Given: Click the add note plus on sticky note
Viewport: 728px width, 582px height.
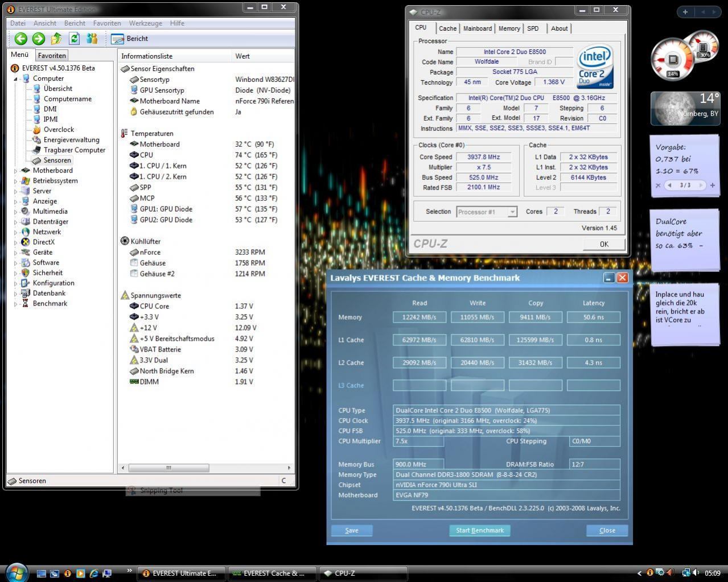Looking at the screenshot, I should pos(712,185).
